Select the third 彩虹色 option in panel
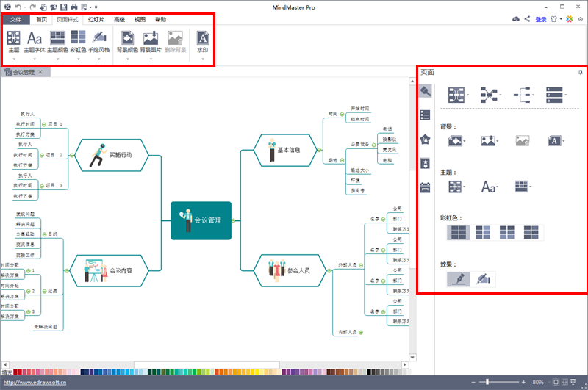This screenshot has height=390, width=588. pos(507,232)
